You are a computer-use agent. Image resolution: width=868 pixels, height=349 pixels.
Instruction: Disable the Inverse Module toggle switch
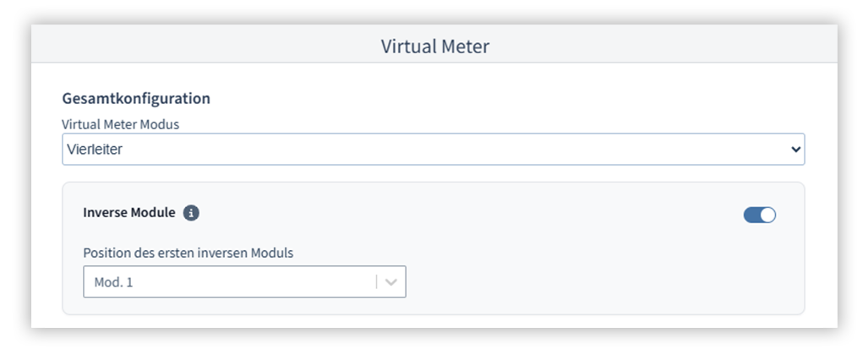tap(759, 215)
